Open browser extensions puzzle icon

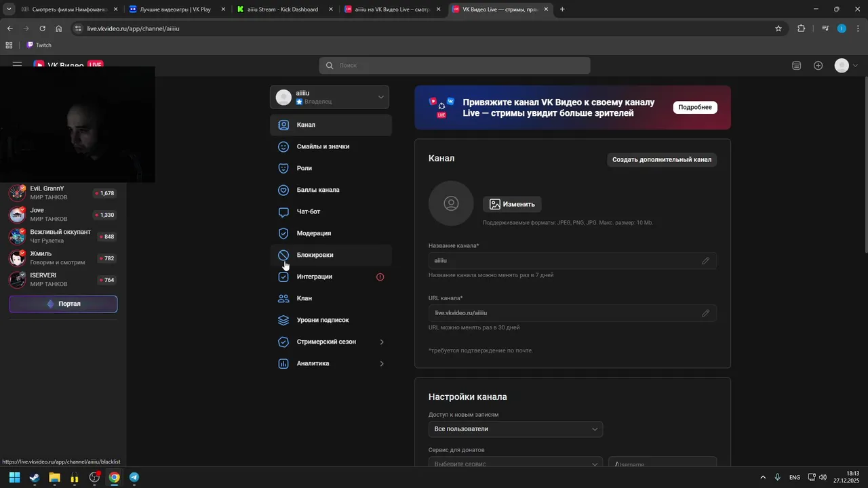click(x=802, y=28)
